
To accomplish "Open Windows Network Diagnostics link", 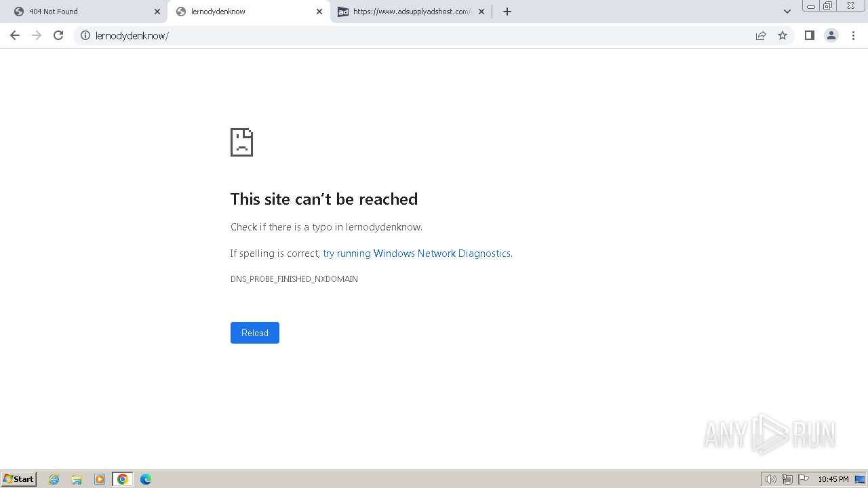I will 417,253.
